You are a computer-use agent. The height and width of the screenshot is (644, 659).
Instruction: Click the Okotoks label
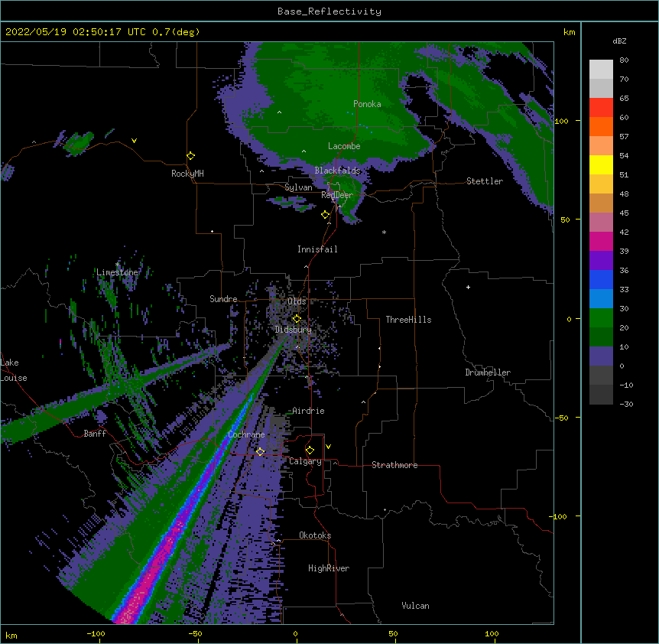315,535
